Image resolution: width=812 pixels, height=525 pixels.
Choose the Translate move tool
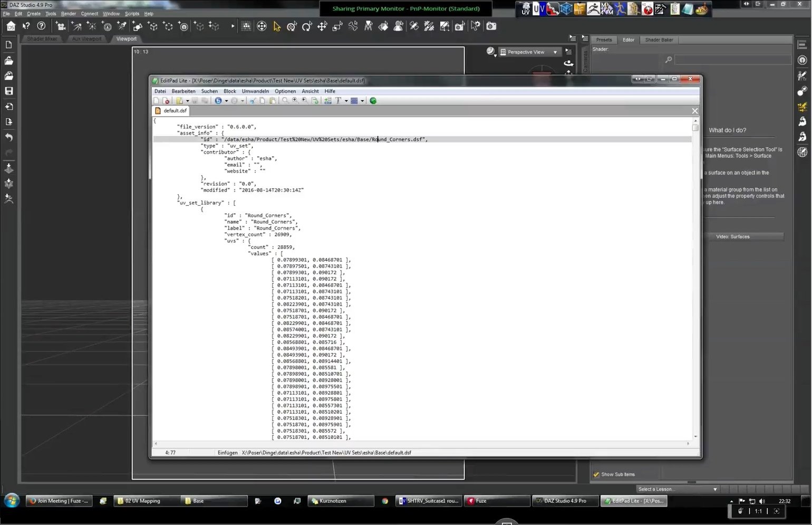pyautogui.click(x=322, y=26)
